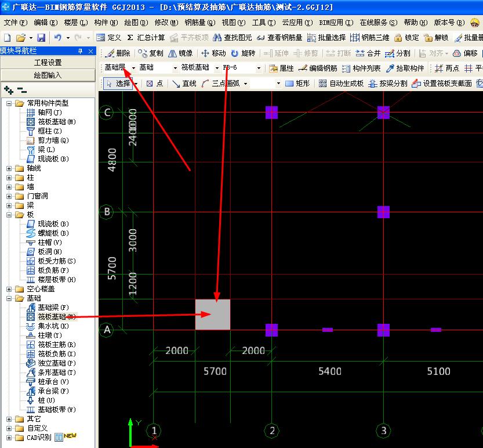483x448 pixels.
Task: Open the BIM应用(I) menu
Action: 336,23
